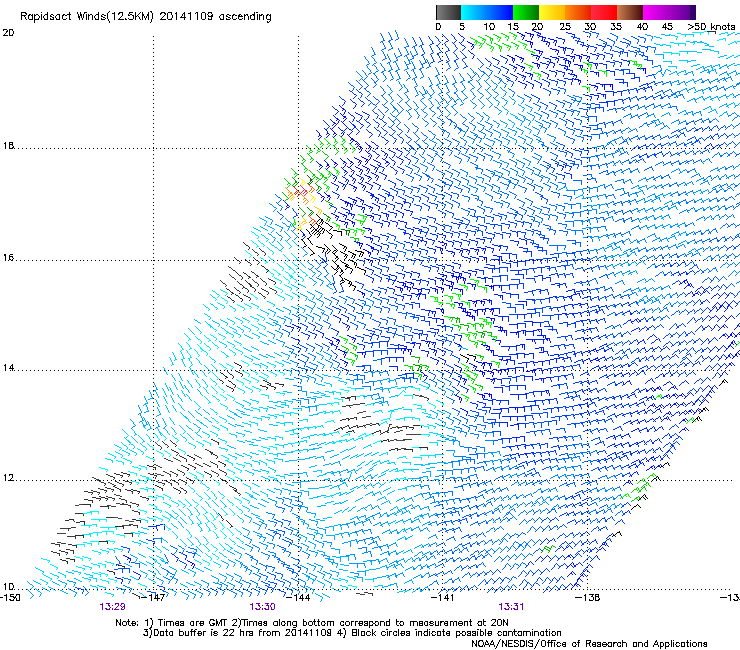The width and height of the screenshot is (740, 650).
Task: Click the longitude label '-150'
Action: [10, 598]
